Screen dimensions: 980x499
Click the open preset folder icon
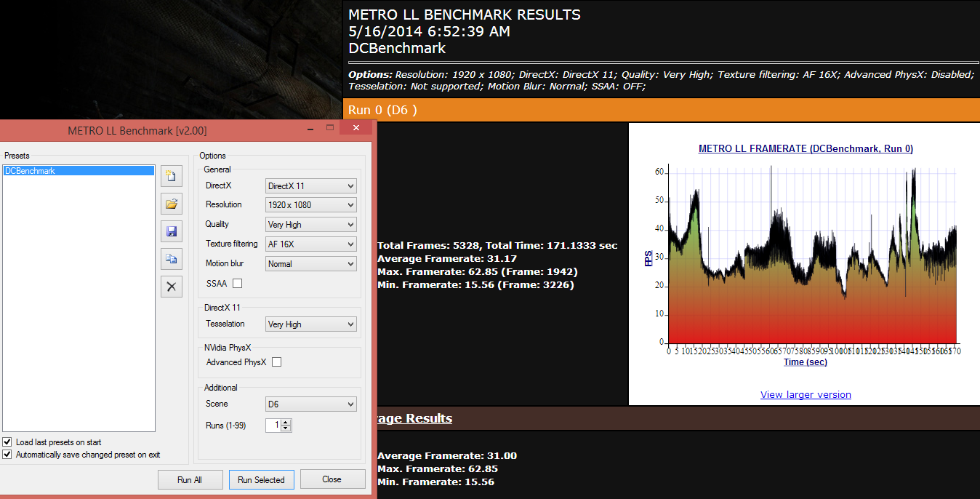pos(172,204)
